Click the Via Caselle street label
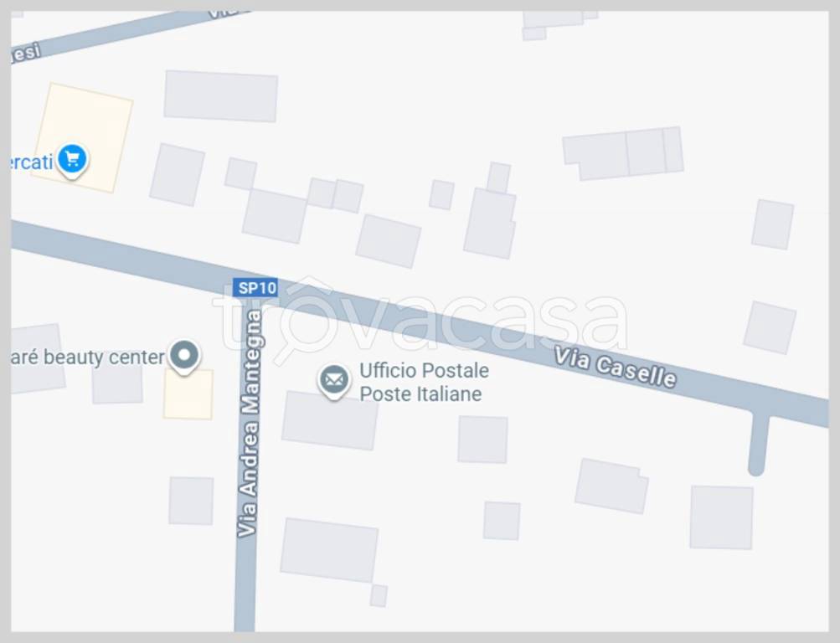Viewport: 840px width, 643px height. tap(615, 368)
